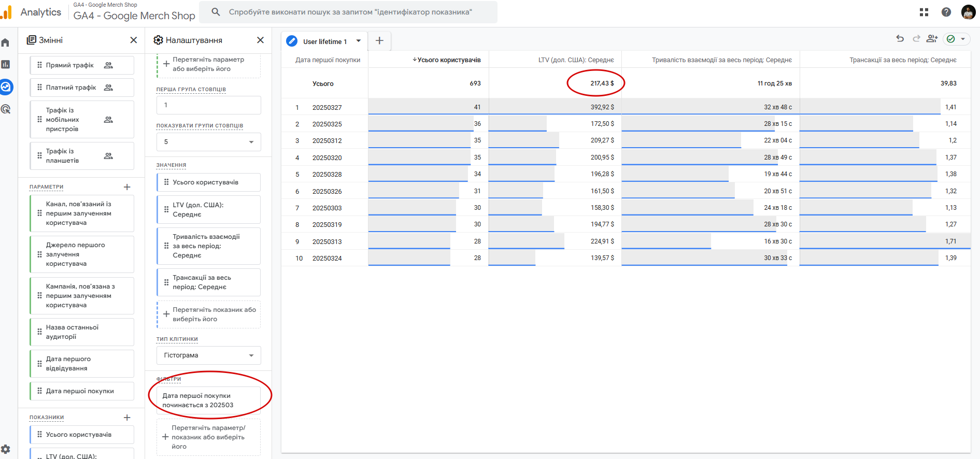Open Advertising icon in left sidebar
The height and width of the screenshot is (459, 980).
tap(6, 109)
